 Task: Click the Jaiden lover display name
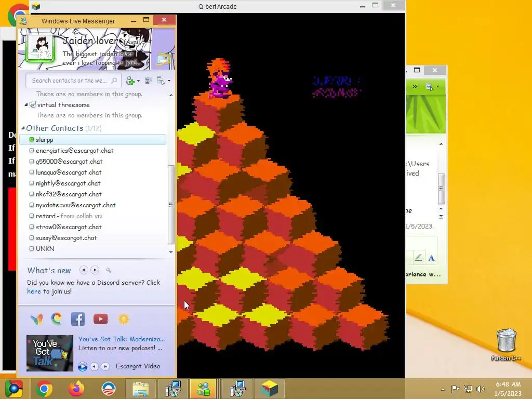click(90, 41)
